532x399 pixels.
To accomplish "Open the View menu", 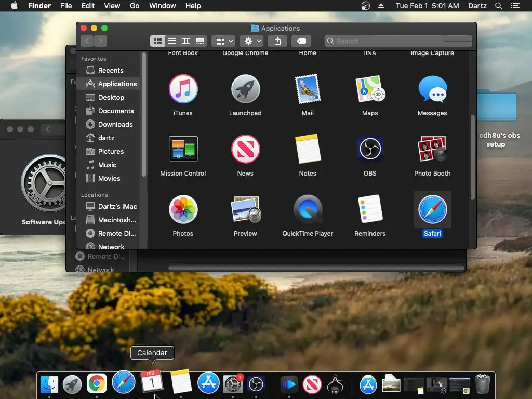I will click(x=112, y=6).
